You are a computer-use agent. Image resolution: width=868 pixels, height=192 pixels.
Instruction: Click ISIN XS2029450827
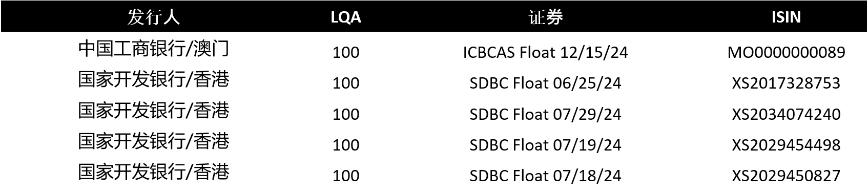point(786,176)
